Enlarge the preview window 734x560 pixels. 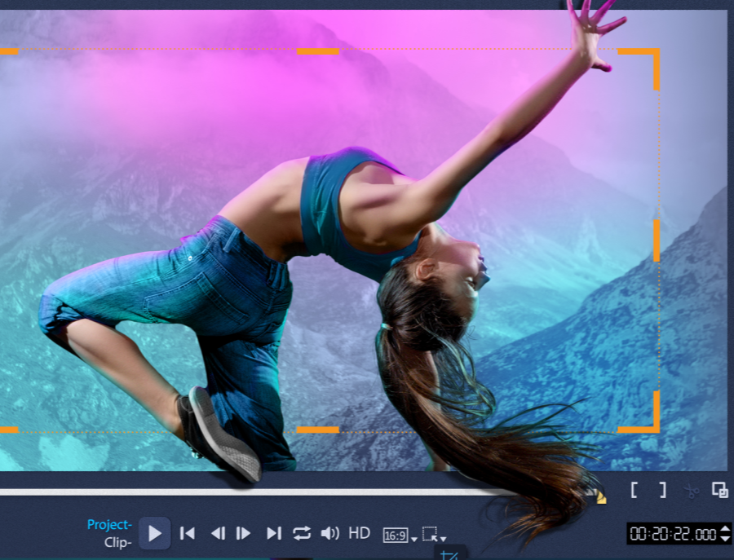(x=719, y=490)
